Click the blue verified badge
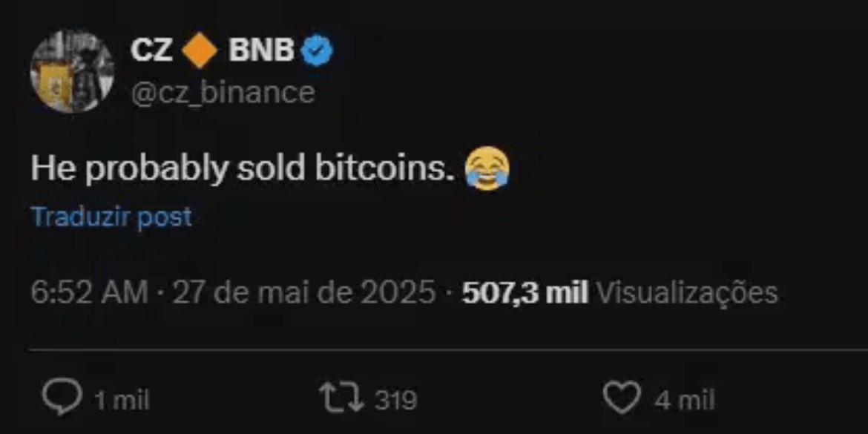Screen dimensions: 868x434 [317, 51]
